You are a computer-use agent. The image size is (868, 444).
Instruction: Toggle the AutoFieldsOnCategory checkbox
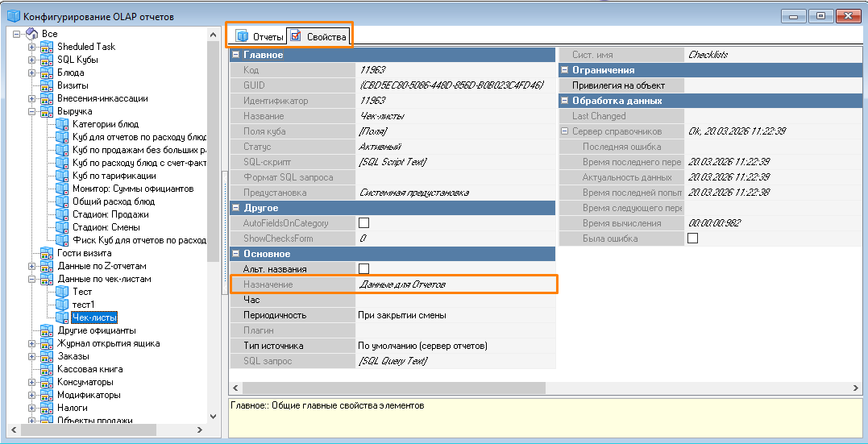(364, 223)
